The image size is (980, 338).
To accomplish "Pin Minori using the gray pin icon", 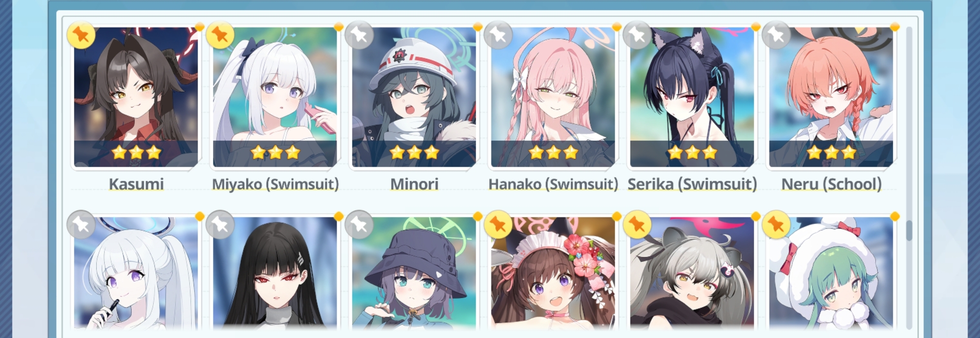I will [x=359, y=35].
